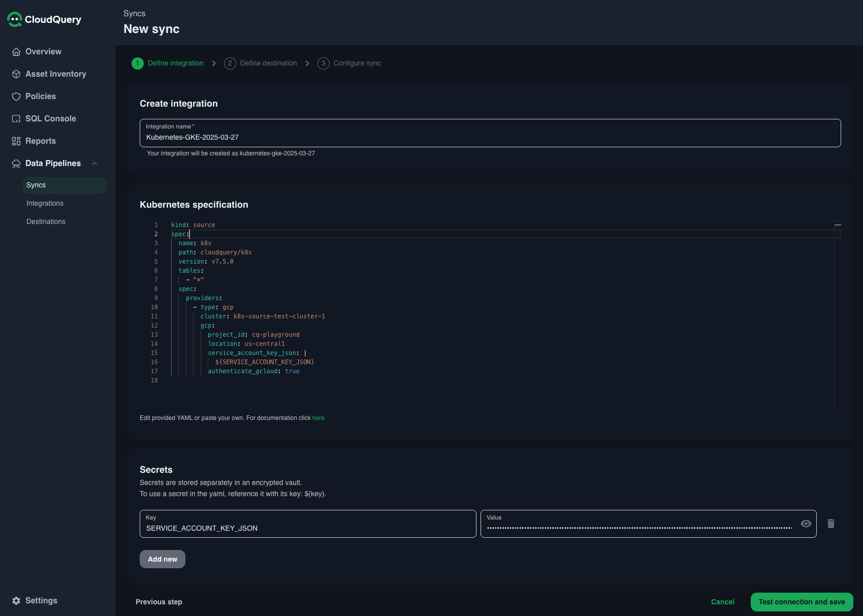Go to Policies section
The height and width of the screenshot is (616, 863).
[x=41, y=96]
